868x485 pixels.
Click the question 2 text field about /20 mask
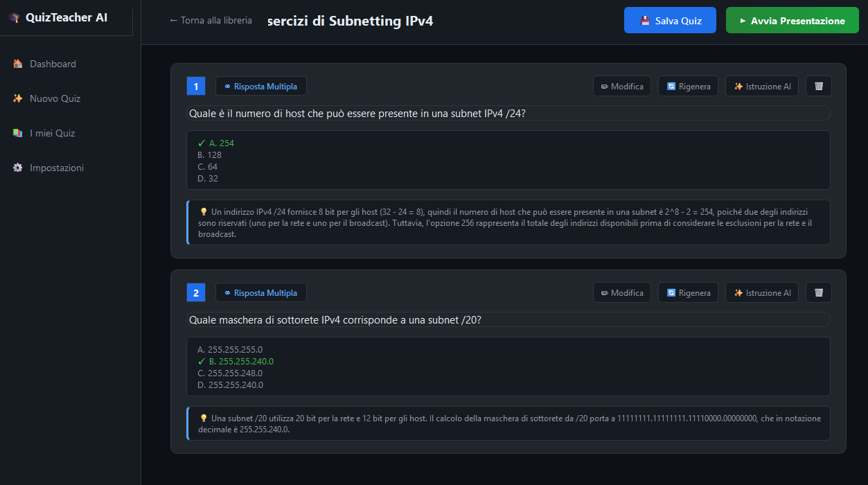tap(508, 319)
